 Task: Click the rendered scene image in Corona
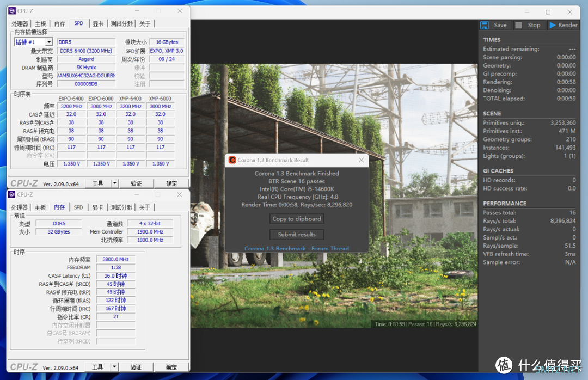(x=334, y=195)
